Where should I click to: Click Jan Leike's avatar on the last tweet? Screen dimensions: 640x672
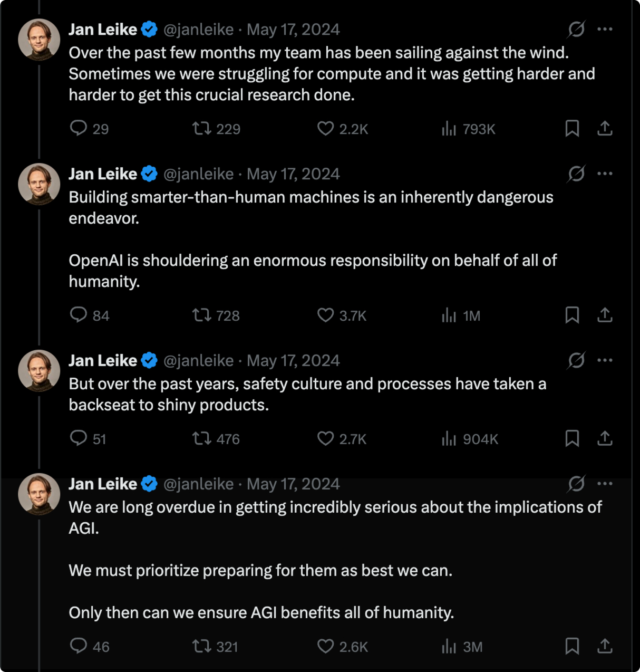pyautogui.click(x=39, y=494)
